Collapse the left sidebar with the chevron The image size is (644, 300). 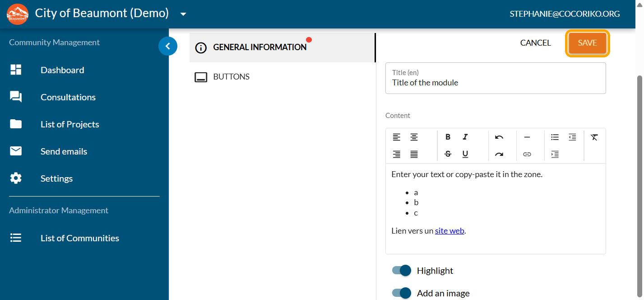(x=168, y=46)
